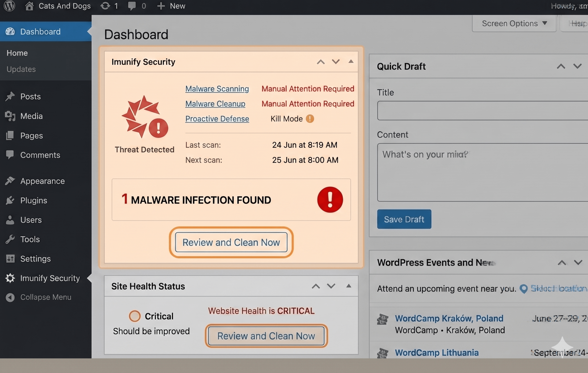Move Site Health Status widget down

(x=331, y=286)
